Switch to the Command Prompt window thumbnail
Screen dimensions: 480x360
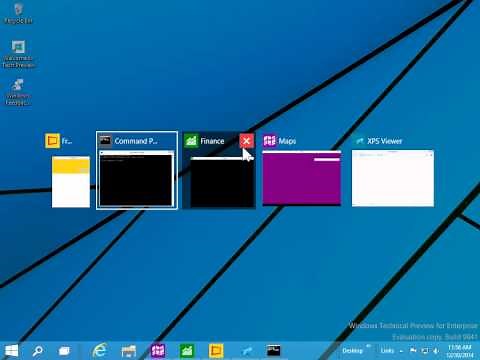[x=137, y=179]
